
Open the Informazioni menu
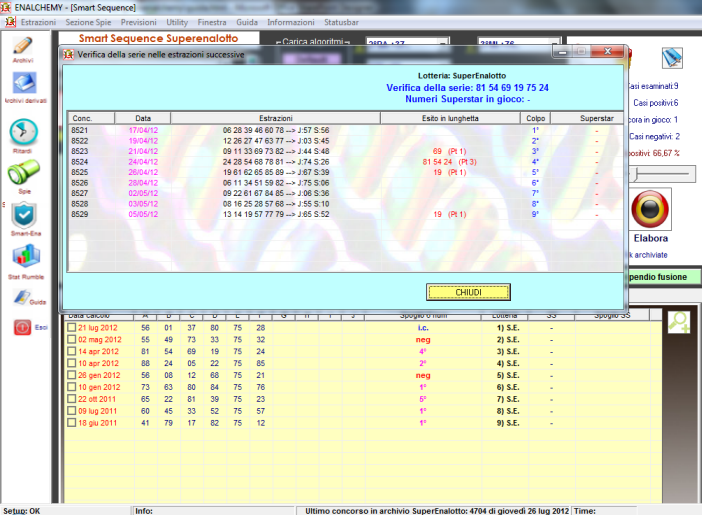click(x=291, y=22)
